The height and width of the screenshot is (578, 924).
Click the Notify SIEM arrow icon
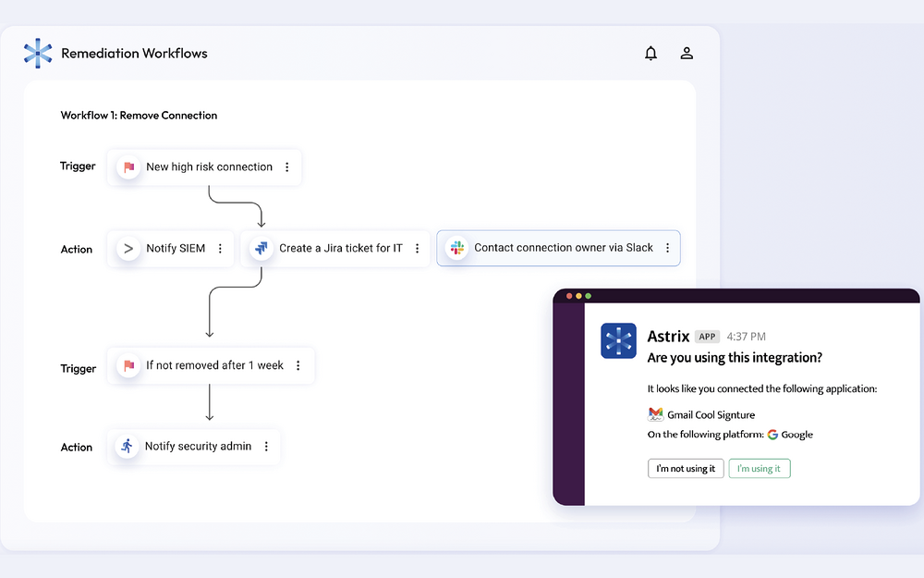[128, 248]
